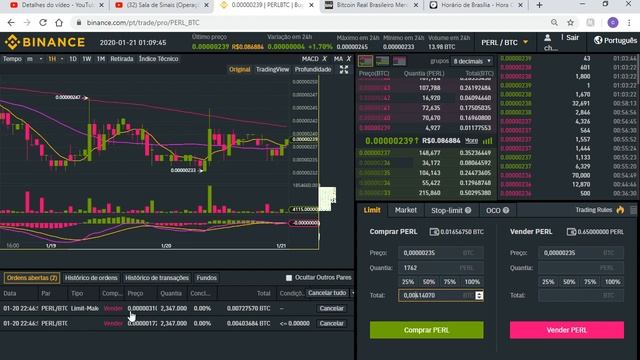The width and height of the screenshot is (640, 360).
Task: Cancel the Limit-Maker sell order
Action: click(331, 309)
